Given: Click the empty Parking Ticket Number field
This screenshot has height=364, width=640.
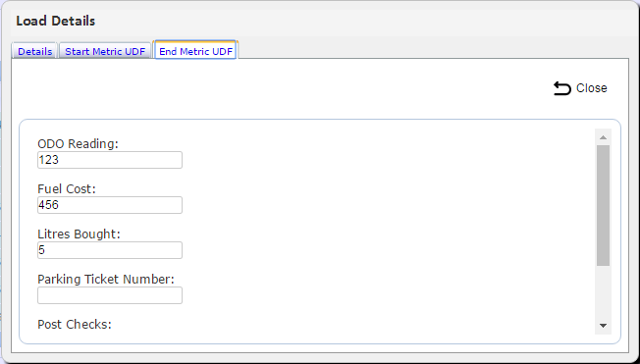Looking at the screenshot, I should tap(110, 295).
